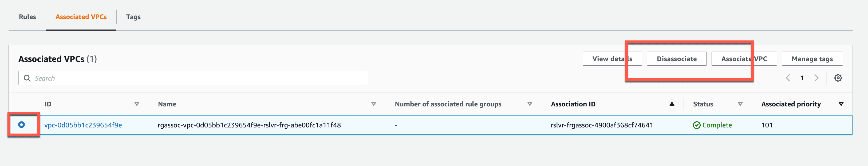
Task: Go to next page arrow
Action: 816,78
